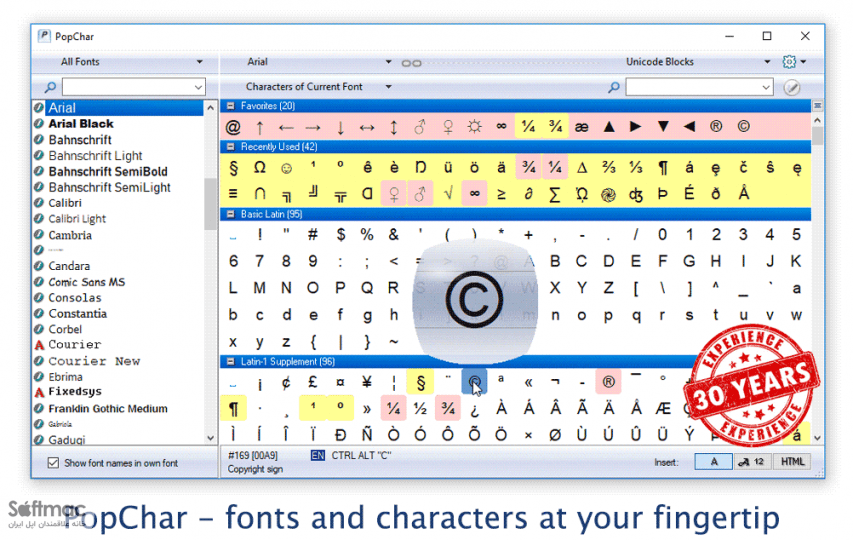The image size is (853, 540).
Task: Pick the smiley face in Recently Used
Action: (286, 168)
